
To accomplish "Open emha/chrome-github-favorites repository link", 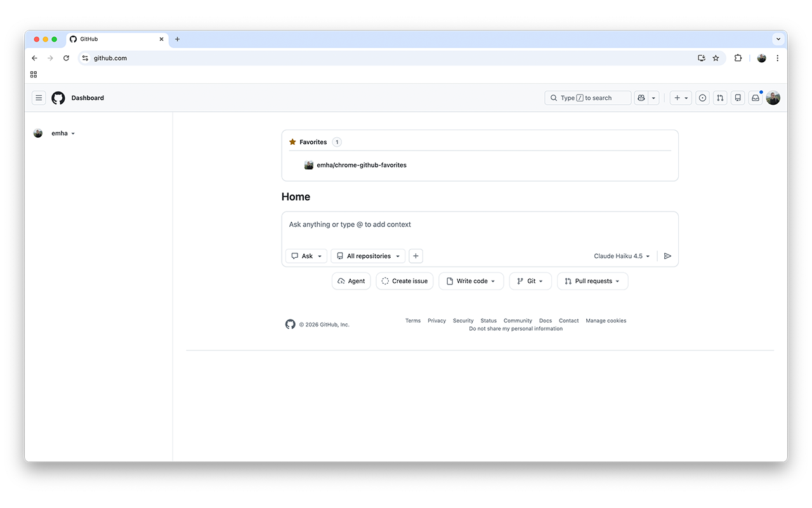I will pos(362,165).
